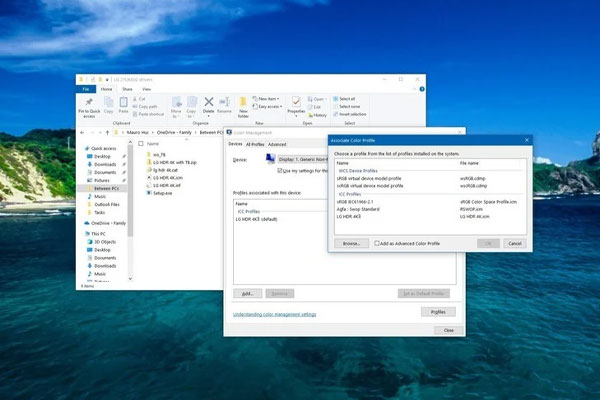
Task: Click Cancel in Associate Color Profile
Action: (x=515, y=243)
